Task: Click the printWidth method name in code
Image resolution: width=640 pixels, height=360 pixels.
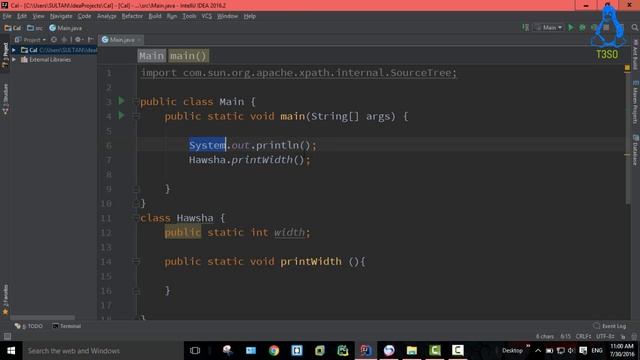Action: pos(311,261)
